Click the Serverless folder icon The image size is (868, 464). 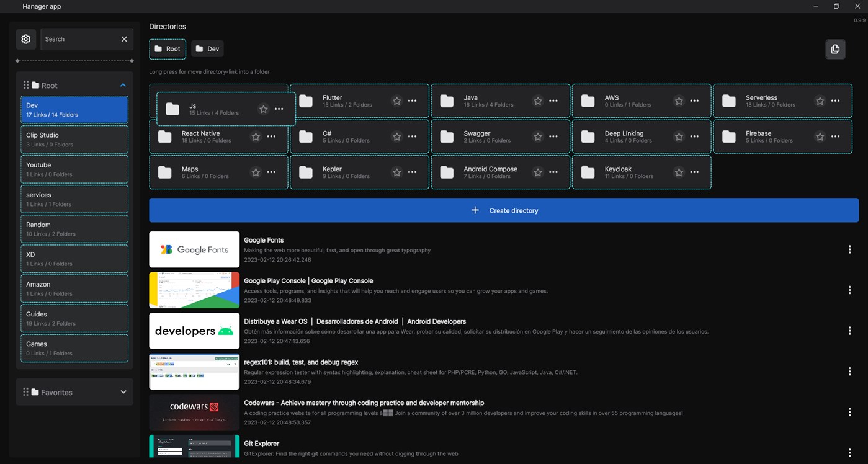tap(729, 101)
